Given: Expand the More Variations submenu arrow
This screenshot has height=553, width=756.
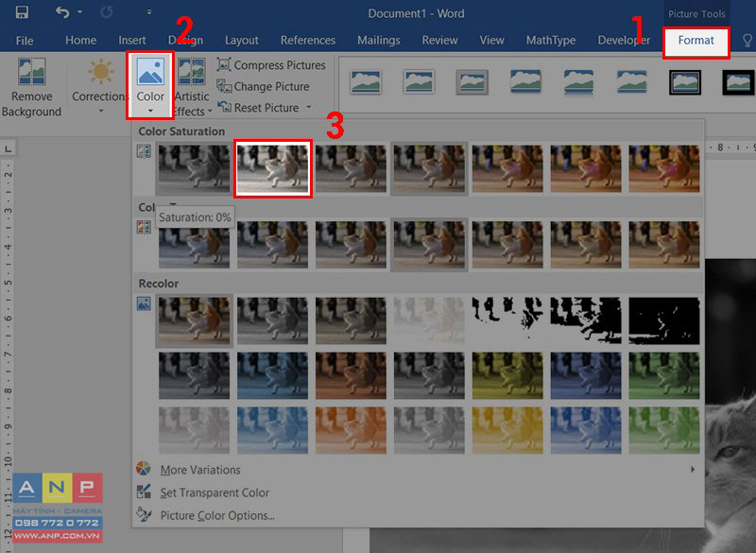Looking at the screenshot, I should (x=693, y=470).
